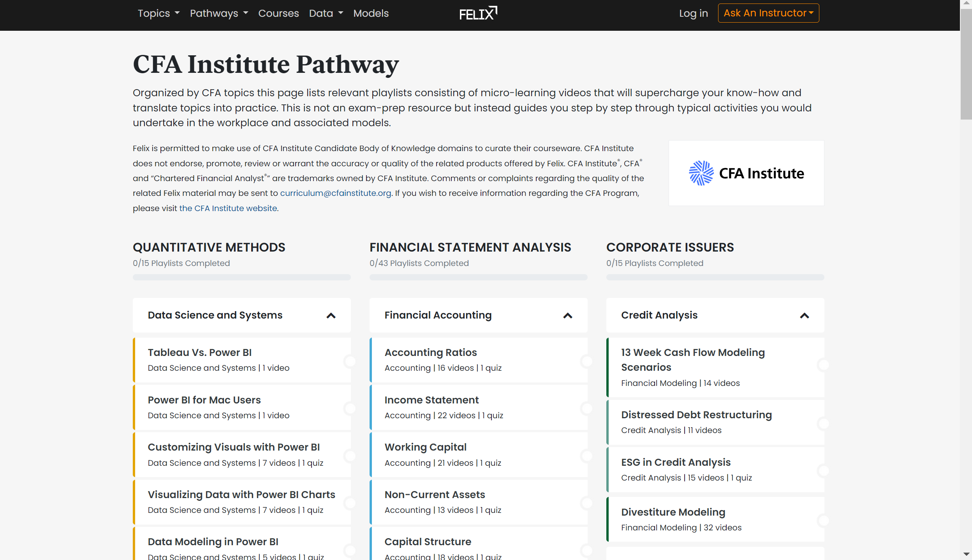Click the Quantitative Methods progress bar

[x=241, y=277]
